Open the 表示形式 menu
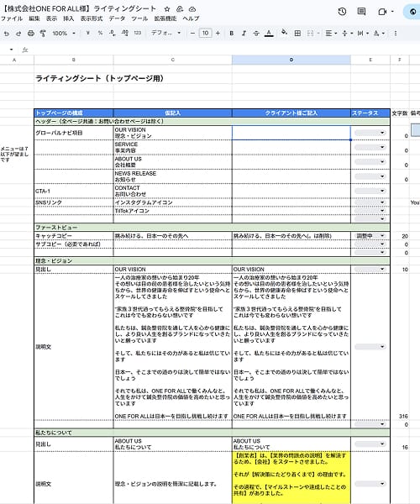The height and width of the screenshot is (504, 420). click(x=92, y=18)
